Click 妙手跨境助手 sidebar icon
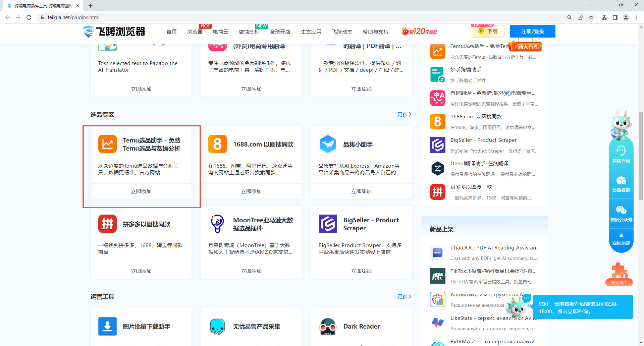 pyautogui.click(x=438, y=74)
